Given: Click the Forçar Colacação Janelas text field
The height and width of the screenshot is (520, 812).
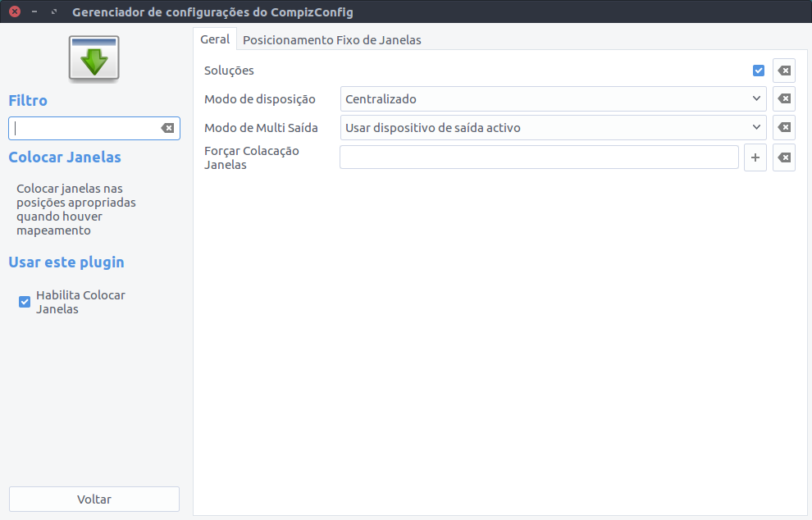Looking at the screenshot, I should pos(539,157).
